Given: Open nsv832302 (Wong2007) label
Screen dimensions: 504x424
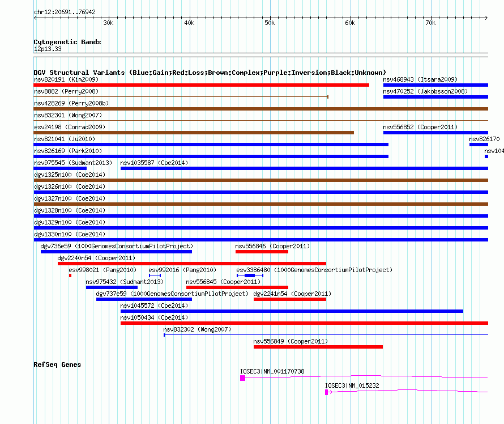Looking at the screenshot, I should coord(197,329).
